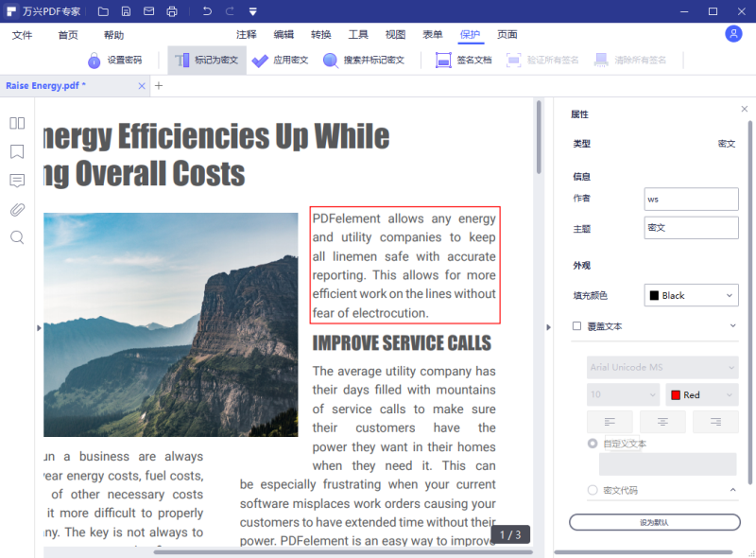756x558 pixels.
Task: Select align right button
Action: tap(715, 422)
